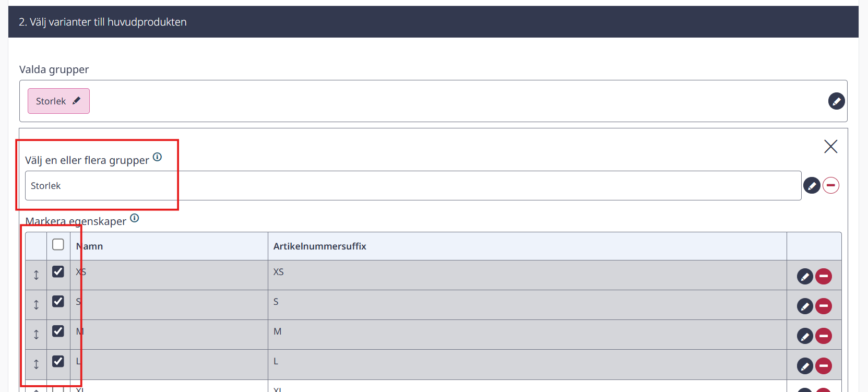The height and width of the screenshot is (392, 868).
Task: Open the Storlek group selection field
Action: click(413, 185)
